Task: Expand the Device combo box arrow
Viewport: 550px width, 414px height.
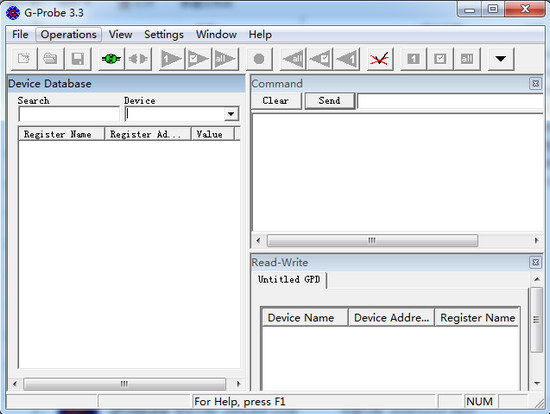Action: point(231,114)
